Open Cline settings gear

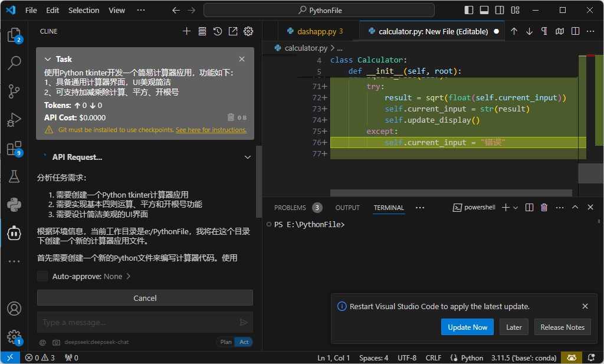[248, 31]
